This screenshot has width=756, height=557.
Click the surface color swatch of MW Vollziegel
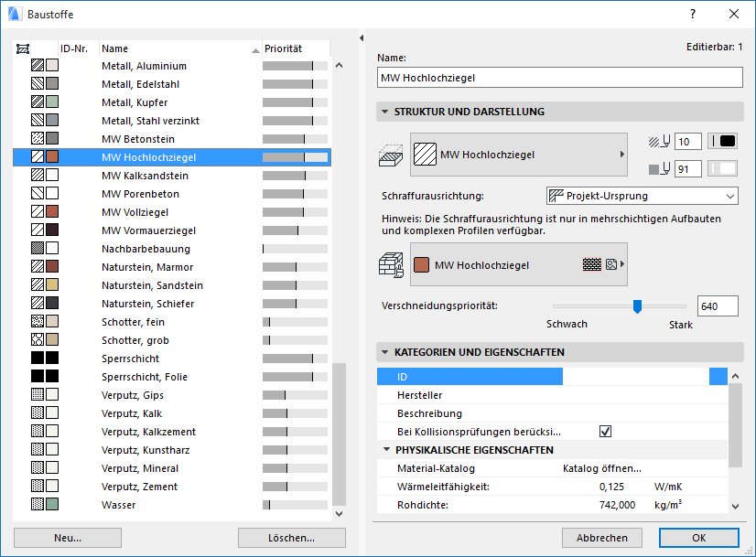click(x=52, y=211)
